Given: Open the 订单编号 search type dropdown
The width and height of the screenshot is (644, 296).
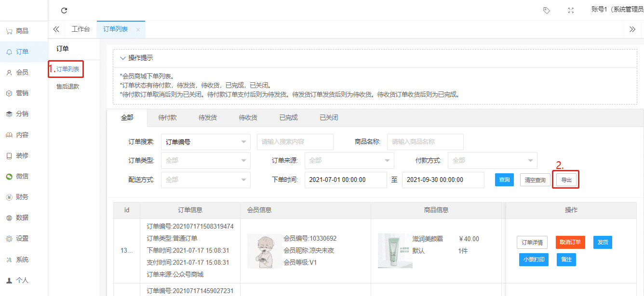Looking at the screenshot, I should tap(205, 142).
